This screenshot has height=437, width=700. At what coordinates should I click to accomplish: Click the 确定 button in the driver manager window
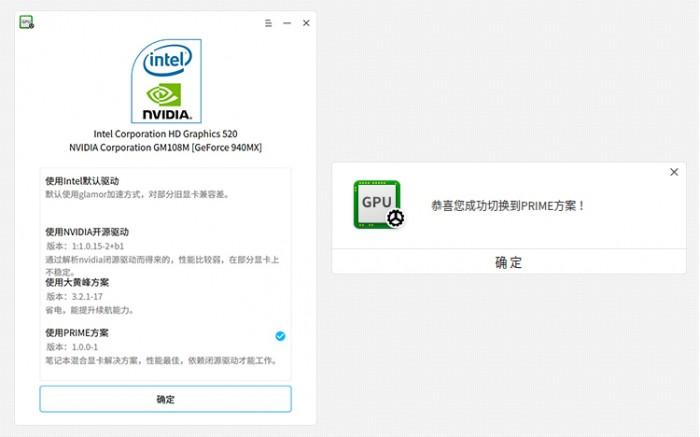(166, 399)
